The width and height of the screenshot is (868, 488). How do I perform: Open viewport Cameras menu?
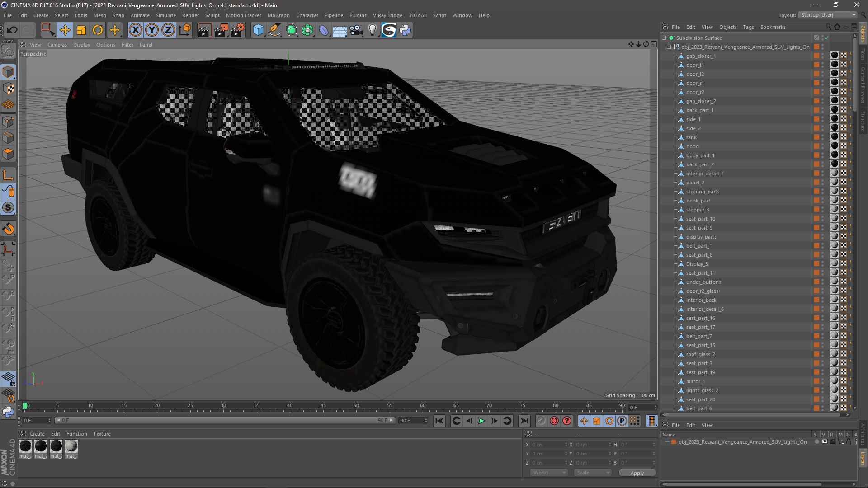[57, 45]
